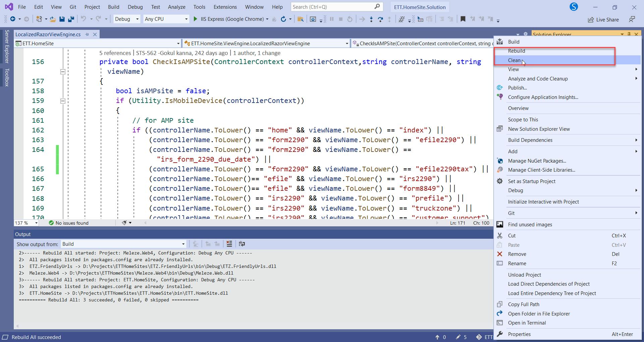Click the feedback person icon

[x=632, y=19]
